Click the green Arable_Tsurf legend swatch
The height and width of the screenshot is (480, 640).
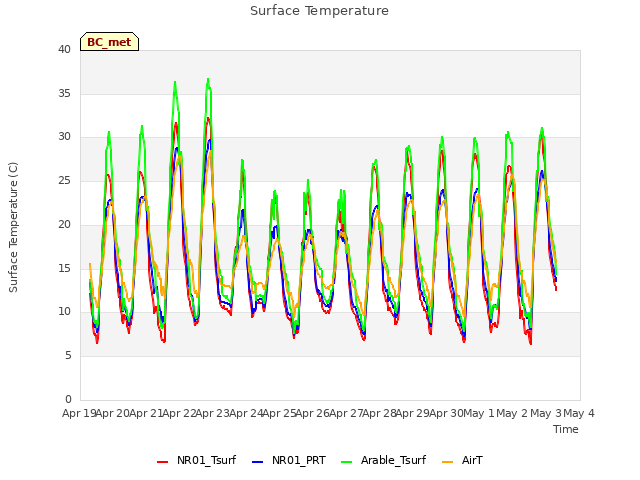click(x=347, y=461)
